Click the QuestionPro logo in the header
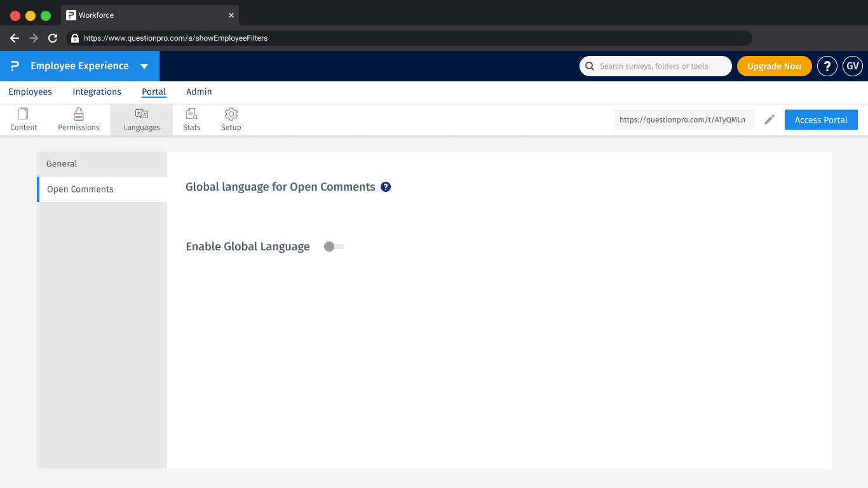 [13, 65]
